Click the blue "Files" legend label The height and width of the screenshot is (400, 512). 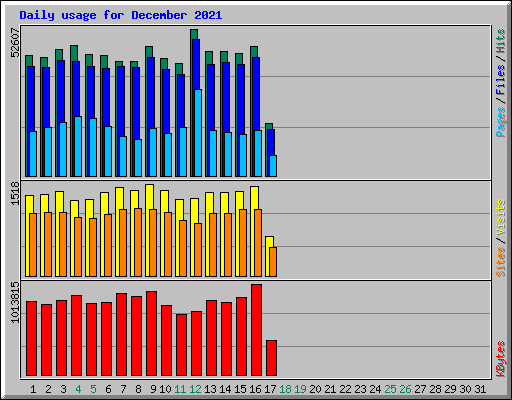click(500, 80)
